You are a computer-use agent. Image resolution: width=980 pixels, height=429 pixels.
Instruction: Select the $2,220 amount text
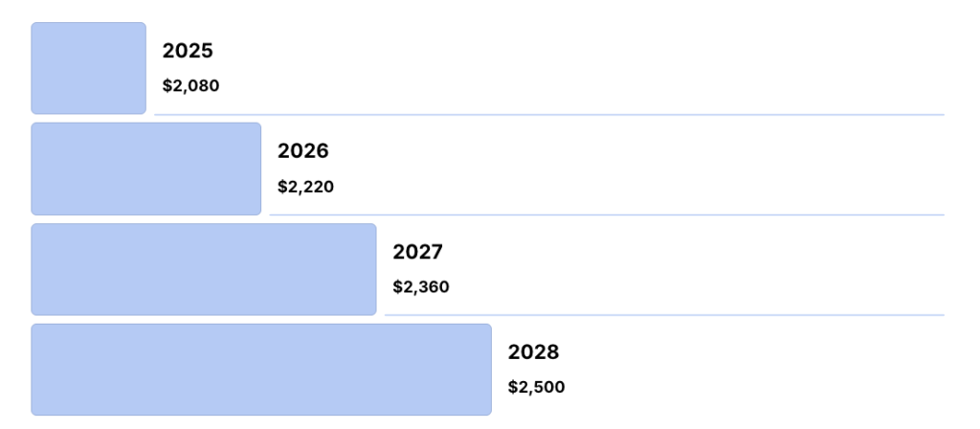point(305,187)
